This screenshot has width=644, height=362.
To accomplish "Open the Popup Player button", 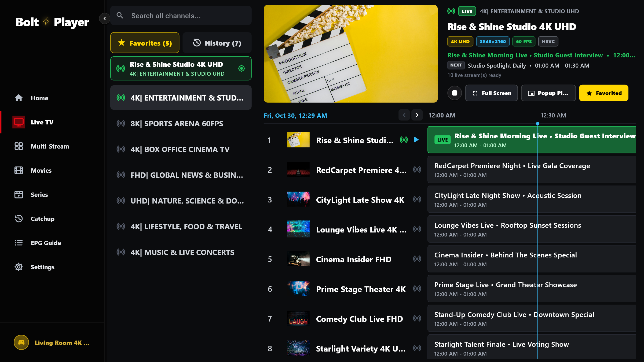I will click(548, 93).
